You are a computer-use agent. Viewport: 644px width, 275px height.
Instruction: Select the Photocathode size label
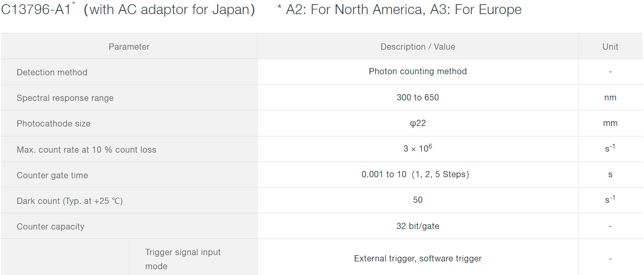point(53,123)
